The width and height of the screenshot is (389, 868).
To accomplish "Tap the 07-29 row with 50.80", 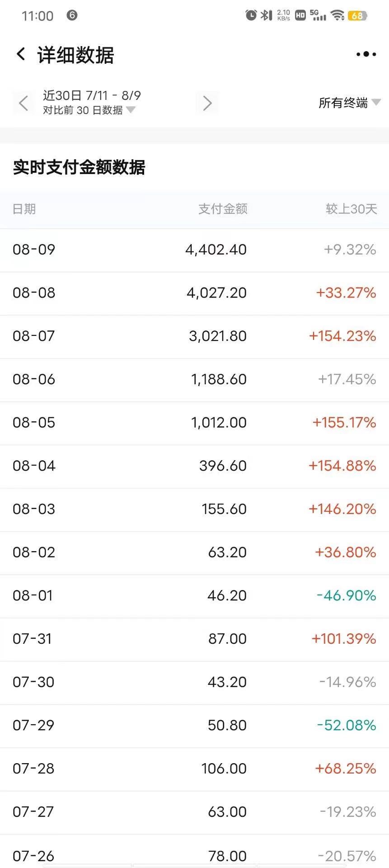I will 194,725.
